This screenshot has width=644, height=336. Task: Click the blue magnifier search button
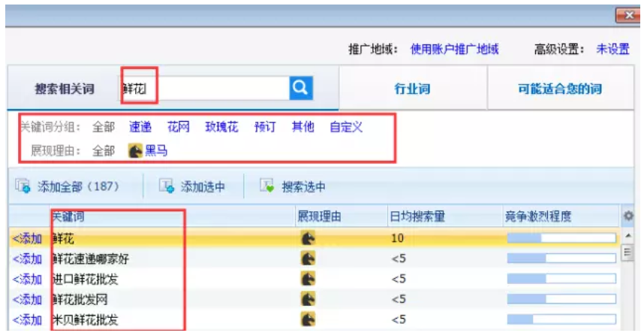point(300,88)
